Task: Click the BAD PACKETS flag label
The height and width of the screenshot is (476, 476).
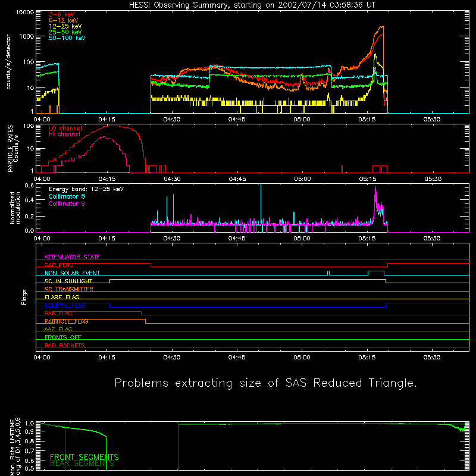Action: point(65,345)
